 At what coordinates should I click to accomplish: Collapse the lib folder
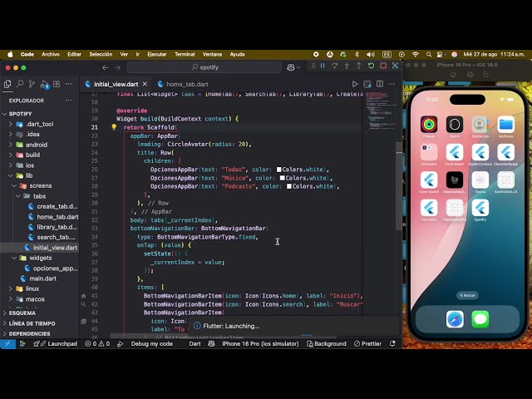[40, 175]
